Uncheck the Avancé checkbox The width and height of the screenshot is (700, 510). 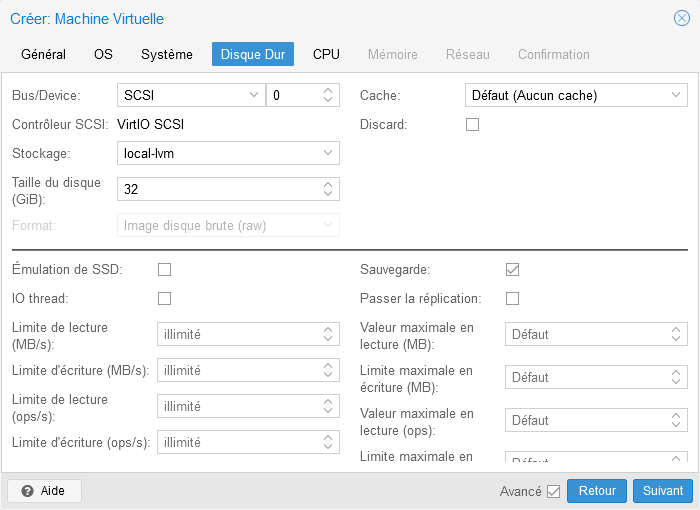[x=553, y=491]
